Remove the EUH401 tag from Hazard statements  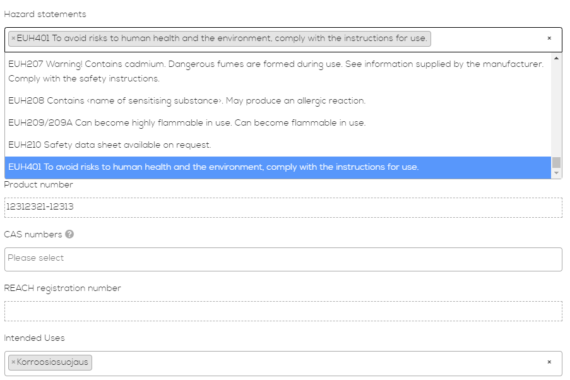click(13, 38)
